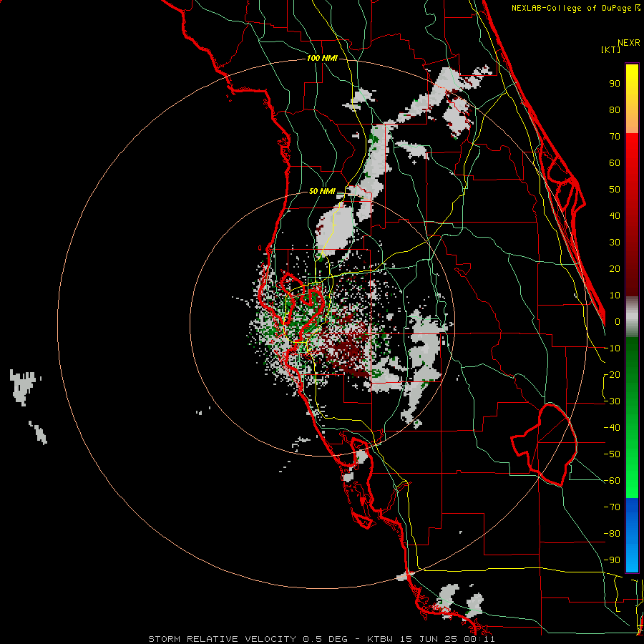Viewport: 644px width, 644px height.
Task: Click the NEXR label above the color bar
Action: tap(629, 43)
